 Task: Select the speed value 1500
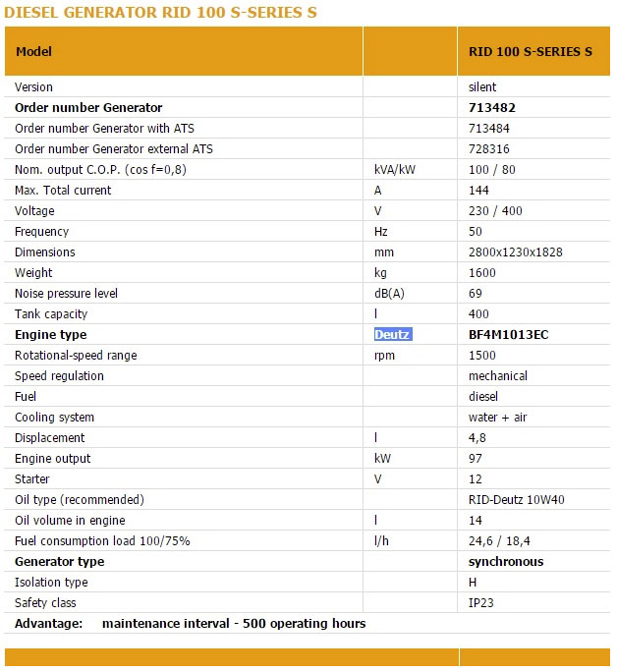pyautogui.click(x=482, y=356)
